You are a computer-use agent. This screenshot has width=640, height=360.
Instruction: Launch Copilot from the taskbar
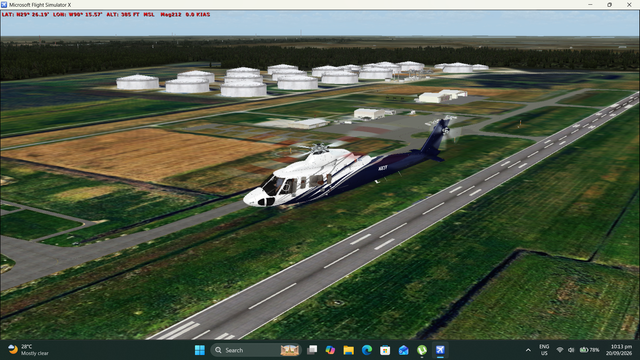pyautogui.click(x=330, y=350)
